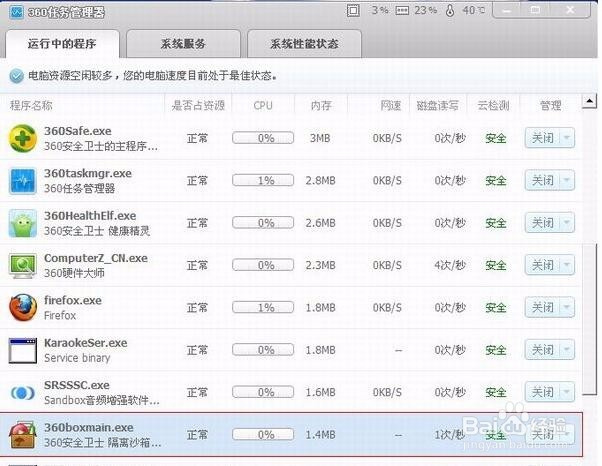This screenshot has height=466, width=602.
Task: Expand the dropdown arrow beside KaraokeSer.exe 关闭
Action: point(567,350)
